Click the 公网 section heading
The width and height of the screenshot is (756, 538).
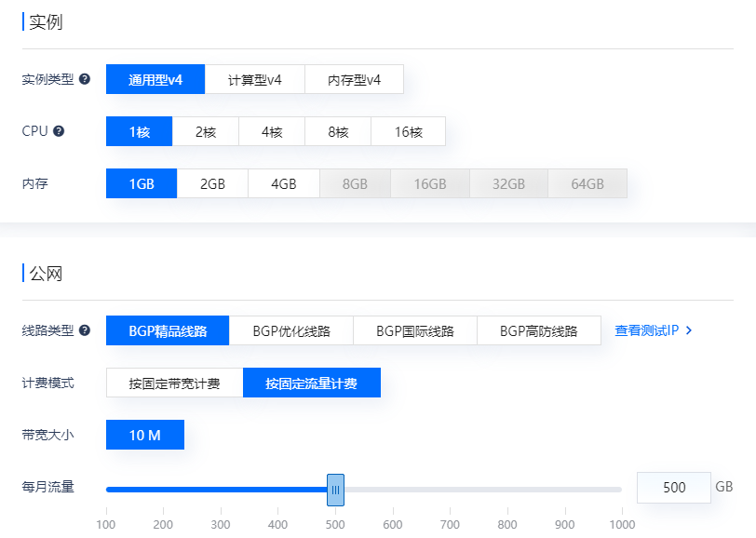tap(46, 274)
